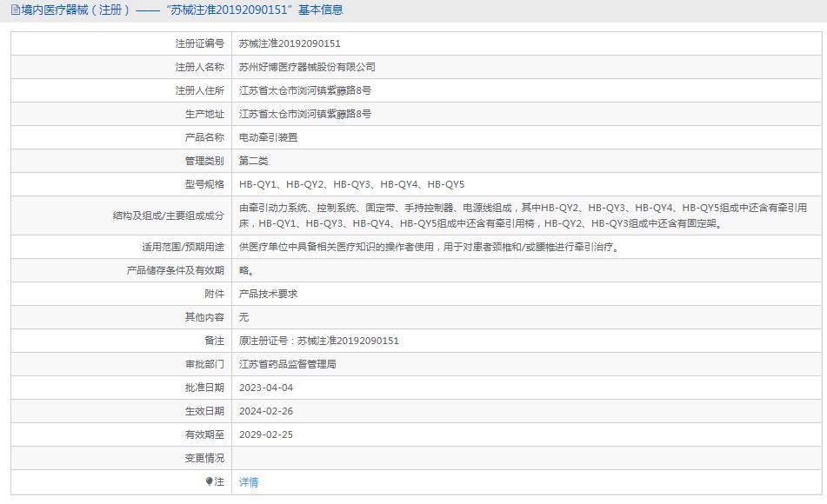The image size is (827, 504).
Task: Open the 详情 link
Action: pyautogui.click(x=249, y=482)
